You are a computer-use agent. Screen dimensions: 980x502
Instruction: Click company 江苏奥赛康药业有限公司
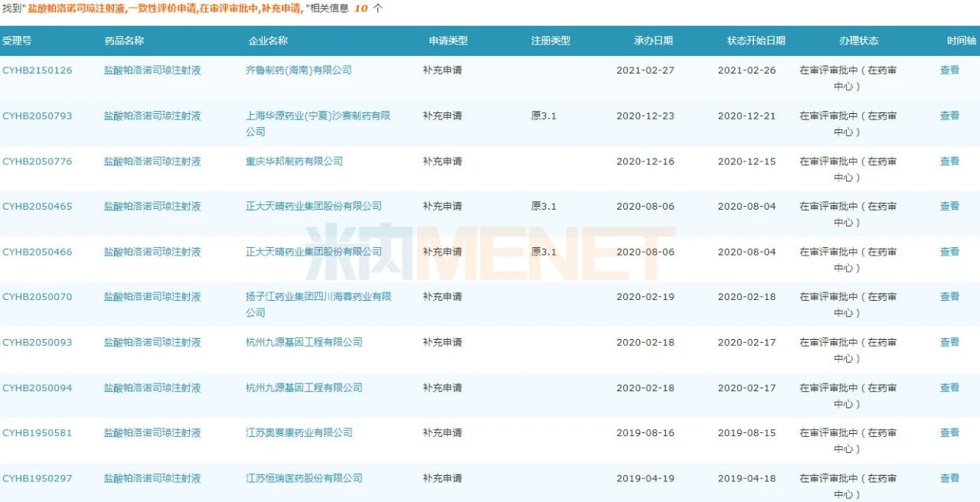click(x=299, y=433)
